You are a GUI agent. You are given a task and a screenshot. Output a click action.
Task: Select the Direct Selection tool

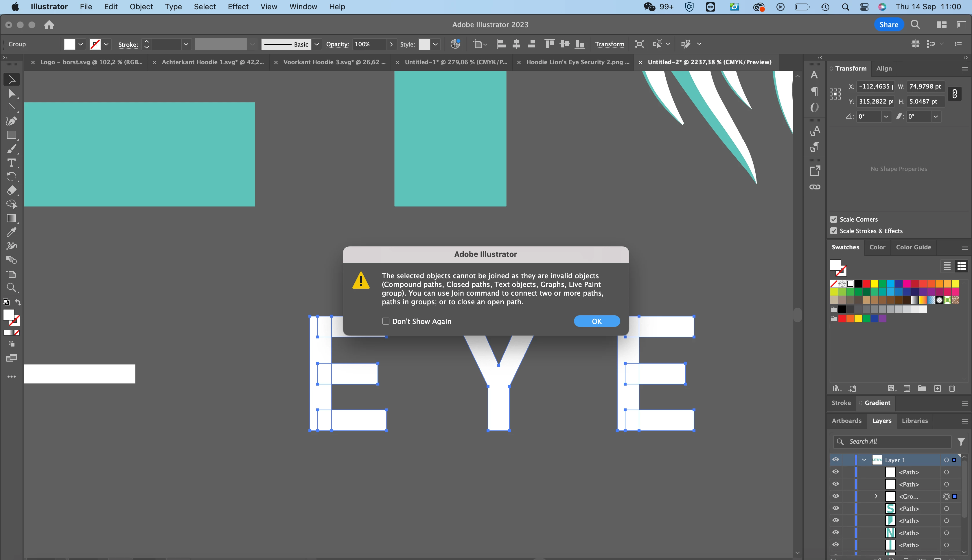[12, 93]
